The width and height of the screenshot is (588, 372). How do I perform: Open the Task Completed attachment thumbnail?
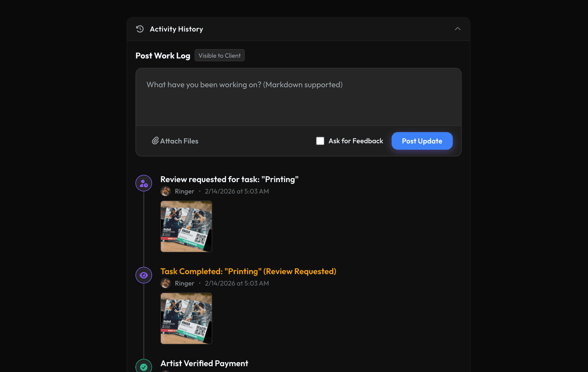coord(186,318)
